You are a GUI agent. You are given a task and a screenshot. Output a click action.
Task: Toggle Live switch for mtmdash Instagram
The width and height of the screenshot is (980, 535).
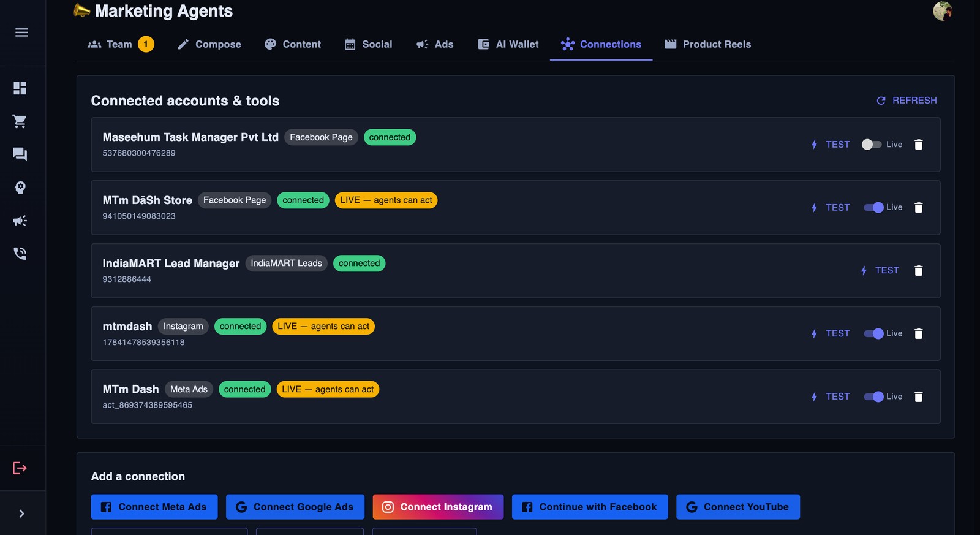[873, 334]
